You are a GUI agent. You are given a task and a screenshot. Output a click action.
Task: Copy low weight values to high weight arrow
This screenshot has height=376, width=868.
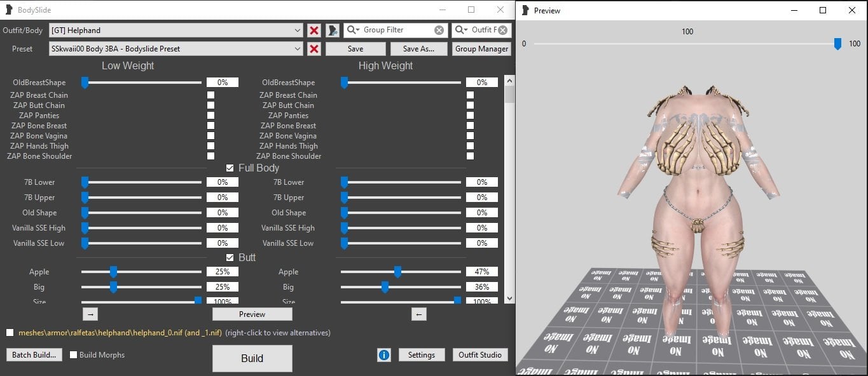(90, 314)
